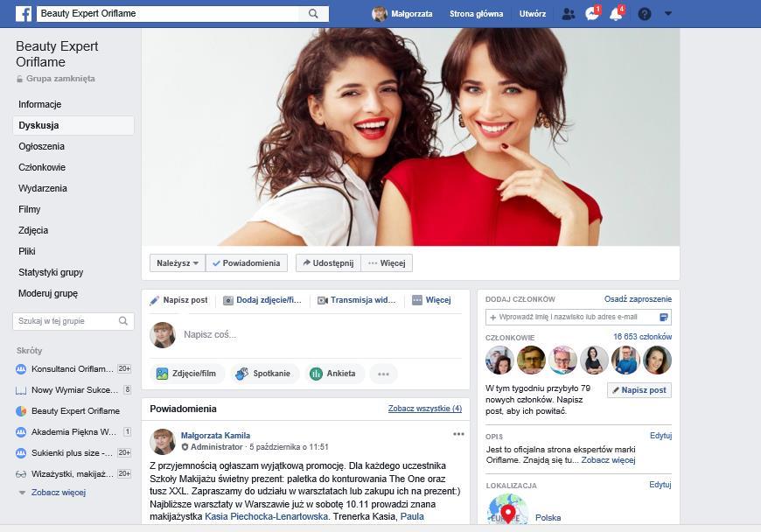Open the help question mark icon

click(645, 14)
